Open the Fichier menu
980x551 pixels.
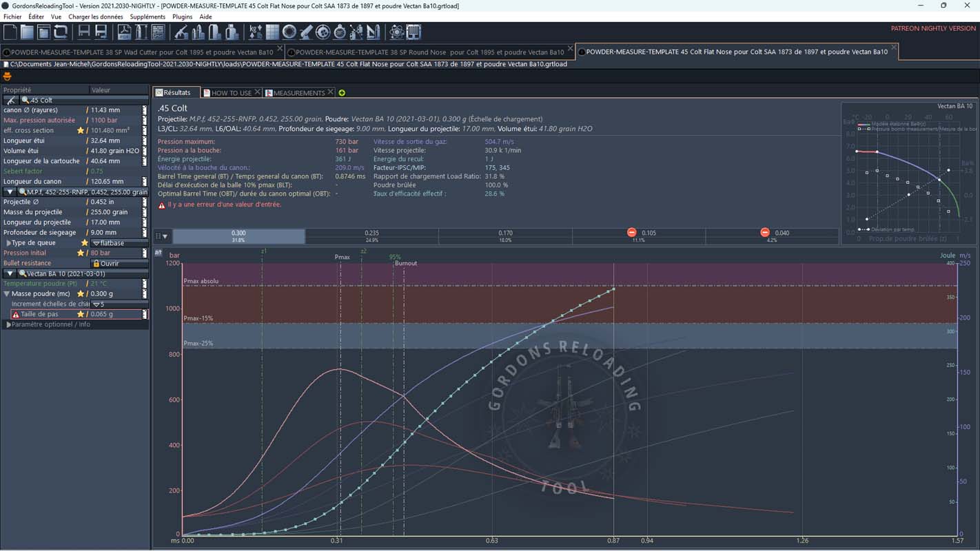[x=12, y=17]
